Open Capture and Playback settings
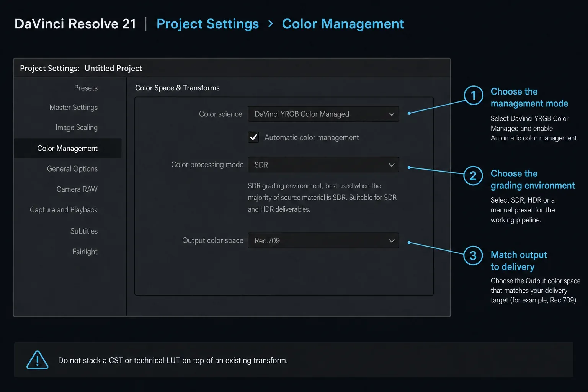 pyautogui.click(x=64, y=210)
